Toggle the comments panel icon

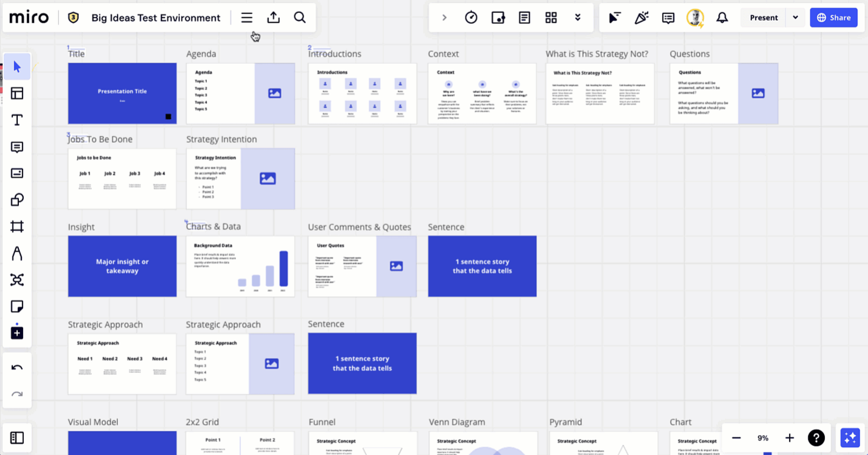[668, 18]
